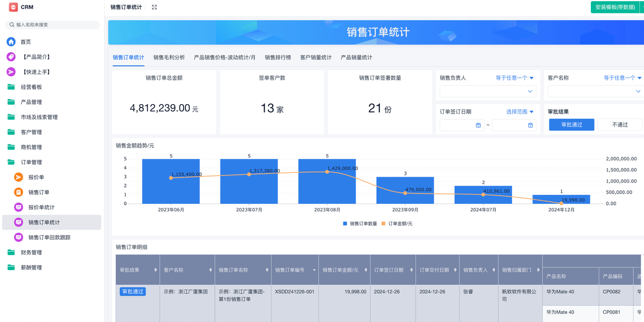
Task: Switch to the 销售毛利分析 tab
Action: [x=169, y=57]
